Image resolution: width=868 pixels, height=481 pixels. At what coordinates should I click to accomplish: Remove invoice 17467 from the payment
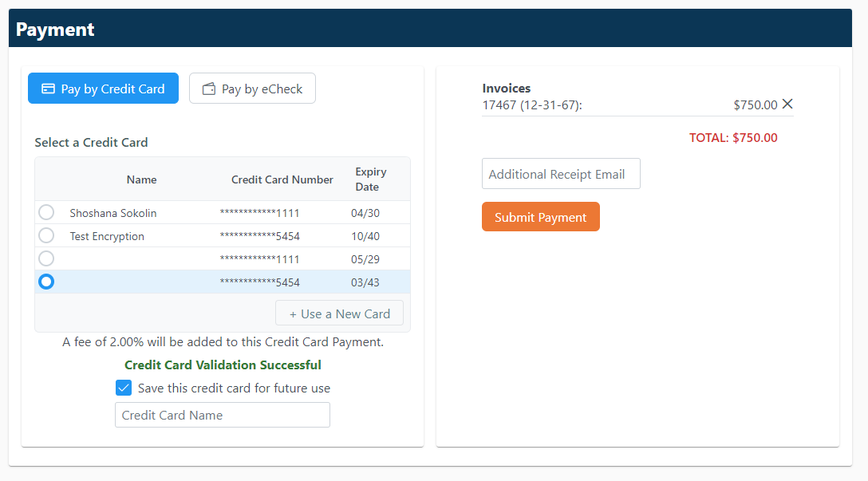tap(787, 104)
